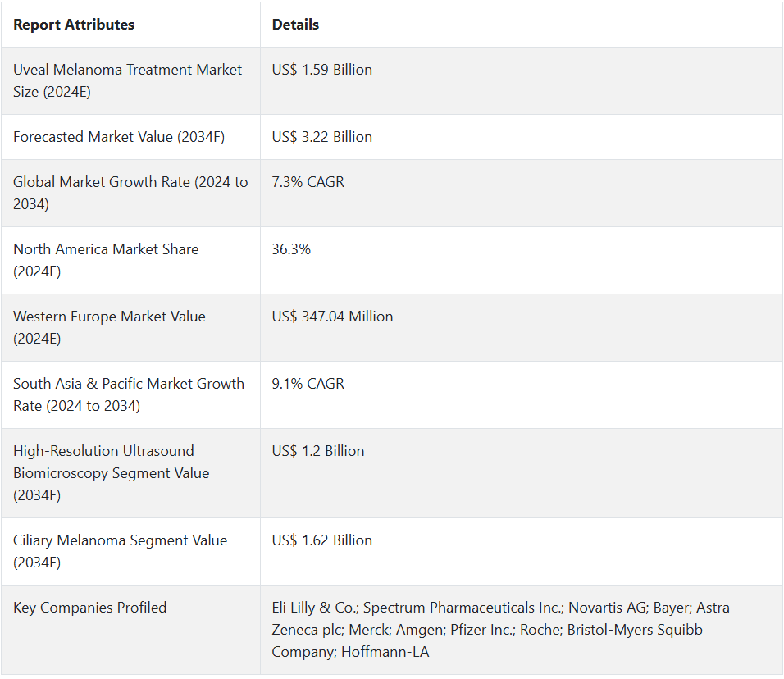Click the '36.3%' value
The image size is (784, 679).
point(292,249)
